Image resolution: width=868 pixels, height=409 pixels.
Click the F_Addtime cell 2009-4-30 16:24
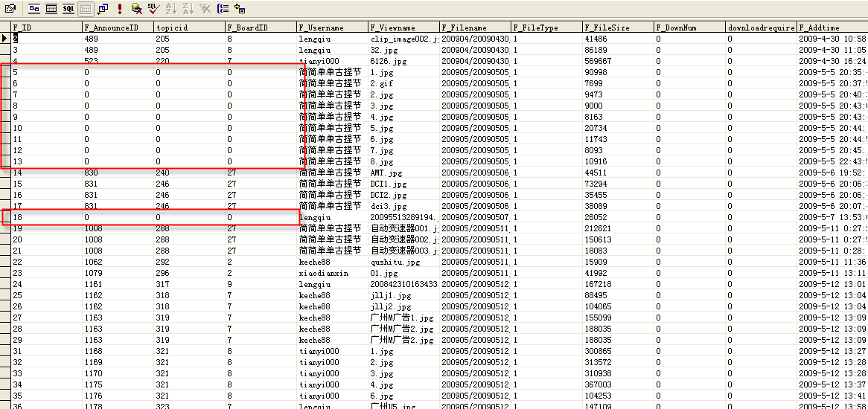point(832,61)
